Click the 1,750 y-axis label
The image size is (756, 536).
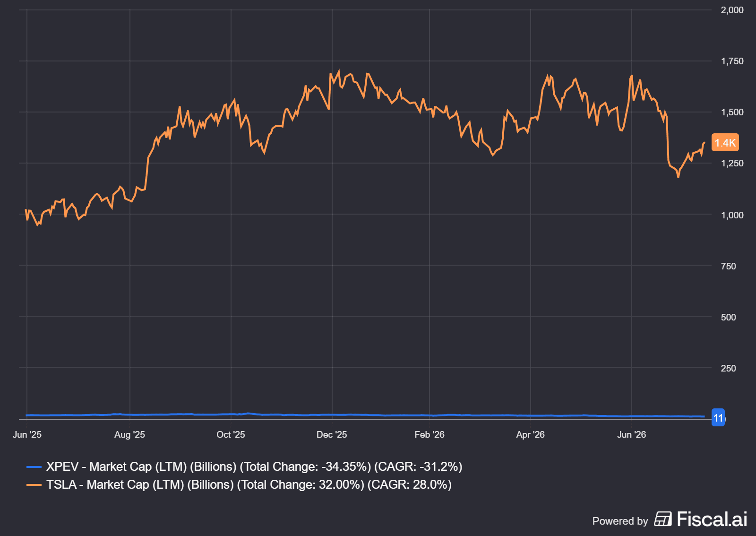click(732, 61)
